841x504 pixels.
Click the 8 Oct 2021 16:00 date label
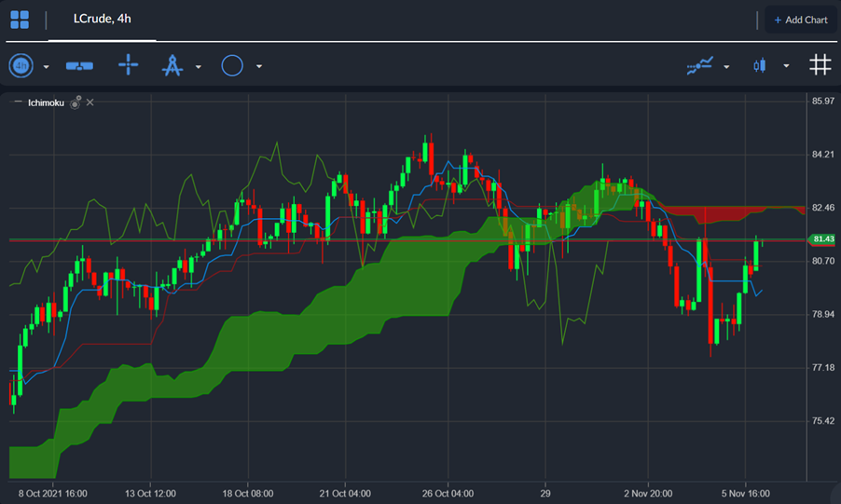pyautogui.click(x=52, y=493)
